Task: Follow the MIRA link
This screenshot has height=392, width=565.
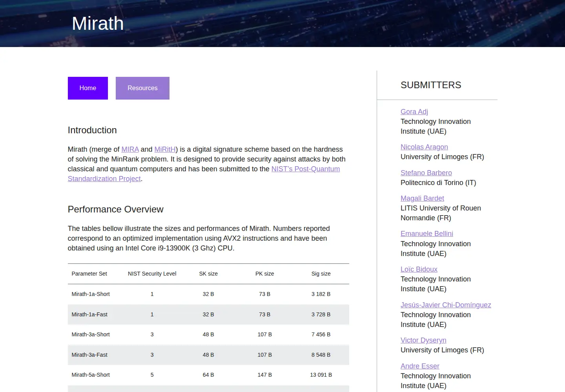Action: pos(130,149)
